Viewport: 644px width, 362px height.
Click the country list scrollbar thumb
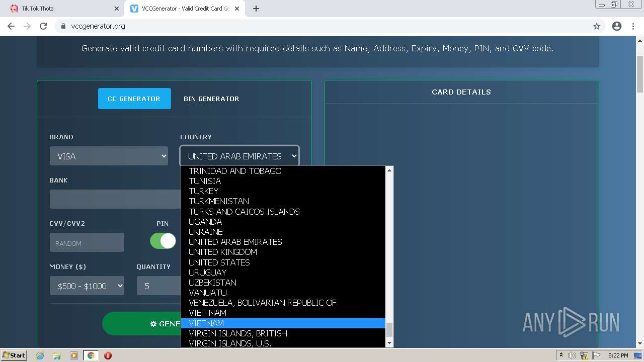[x=389, y=330]
